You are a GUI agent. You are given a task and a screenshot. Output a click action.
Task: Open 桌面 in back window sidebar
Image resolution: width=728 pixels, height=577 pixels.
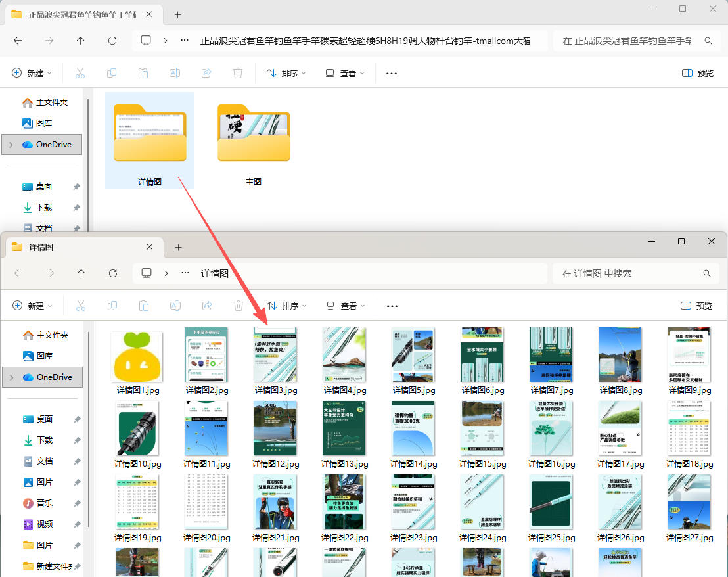pyautogui.click(x=37, y=186)
